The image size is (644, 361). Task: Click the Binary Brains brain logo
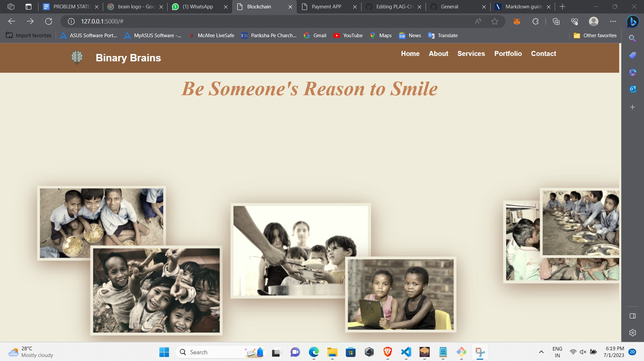pyautogui.click(x=76, y=58)
